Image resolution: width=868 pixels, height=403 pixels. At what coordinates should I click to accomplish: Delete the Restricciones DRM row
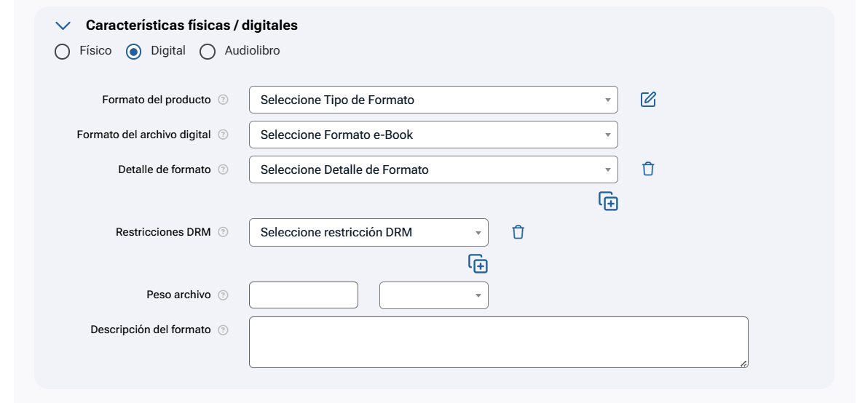(518, 232)
